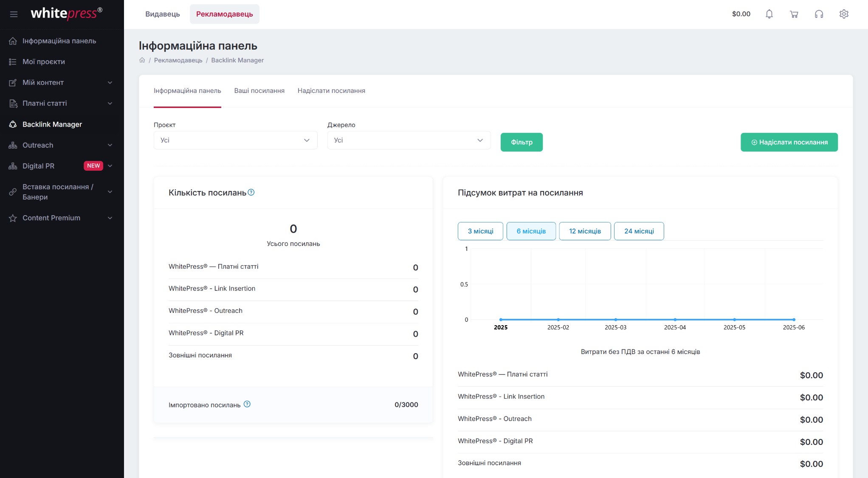
Task: Click the 2025-06 chart data point
Action: [x=794, y=319]
